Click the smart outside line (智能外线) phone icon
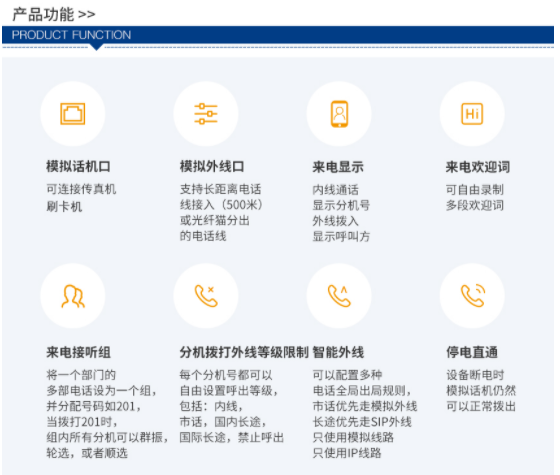560x475 pixels. pos(339,296)
